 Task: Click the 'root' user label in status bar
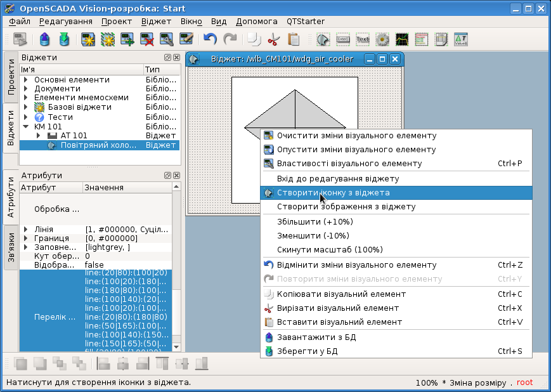click(x=524, y=382)
